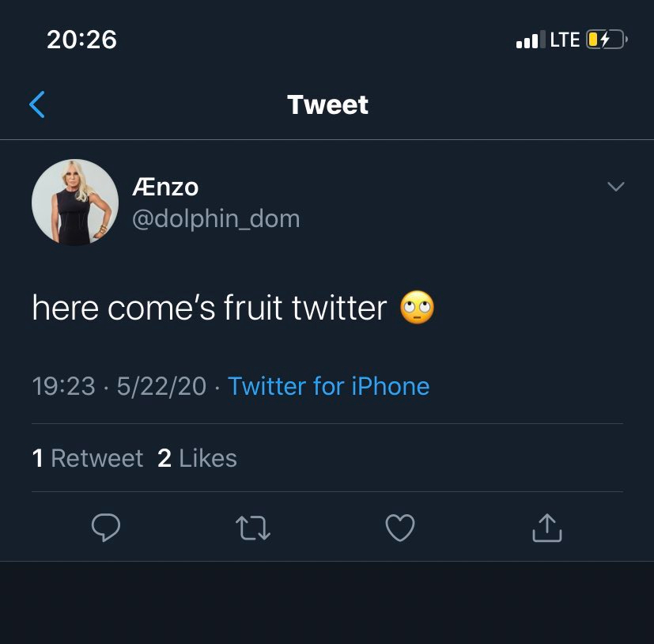Tap the battery charging icon
This screenshot has height=644, width=654.
(x=606, y=40)
